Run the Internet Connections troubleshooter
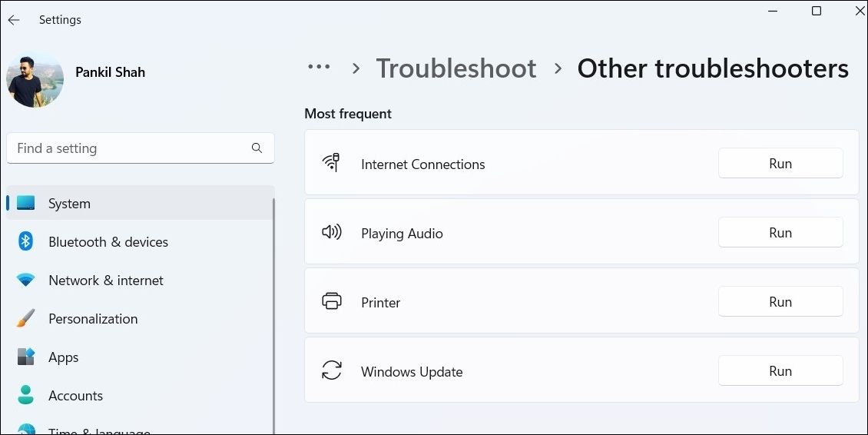Viewport: 868px width, 435px height. coord(780,164)
